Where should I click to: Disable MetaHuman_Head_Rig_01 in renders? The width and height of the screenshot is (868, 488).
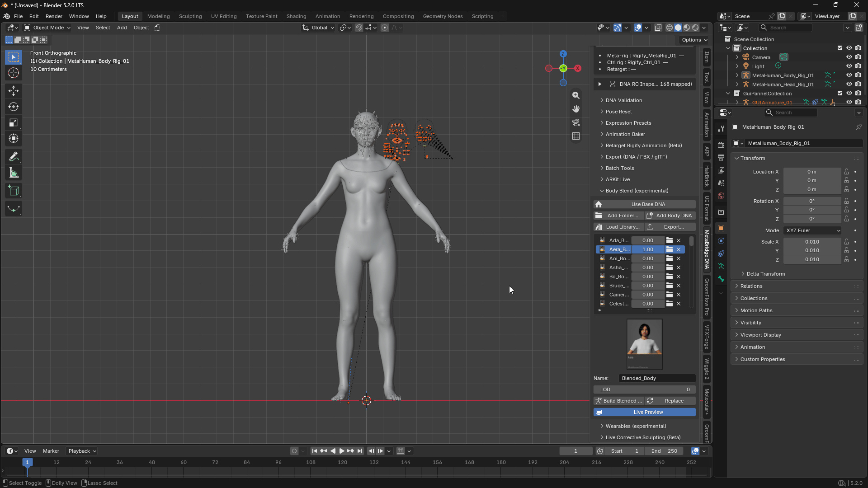pyautogui.click(x=859, y=84)
